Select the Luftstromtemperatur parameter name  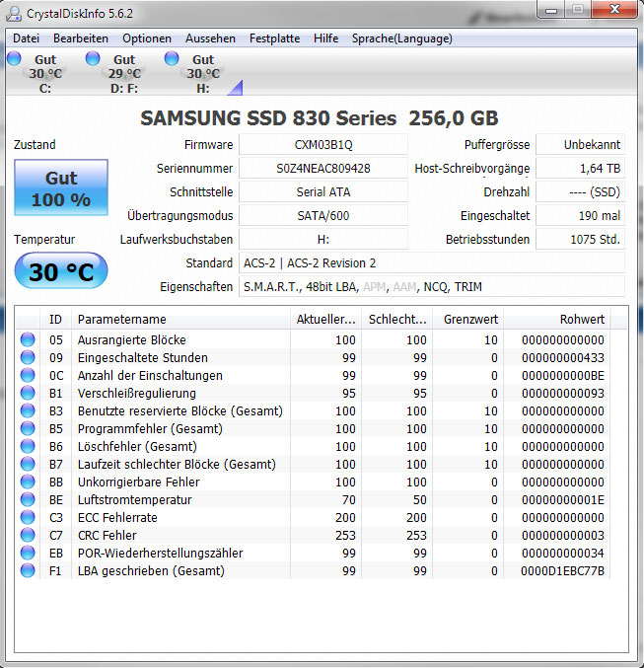tap(134, 499)
